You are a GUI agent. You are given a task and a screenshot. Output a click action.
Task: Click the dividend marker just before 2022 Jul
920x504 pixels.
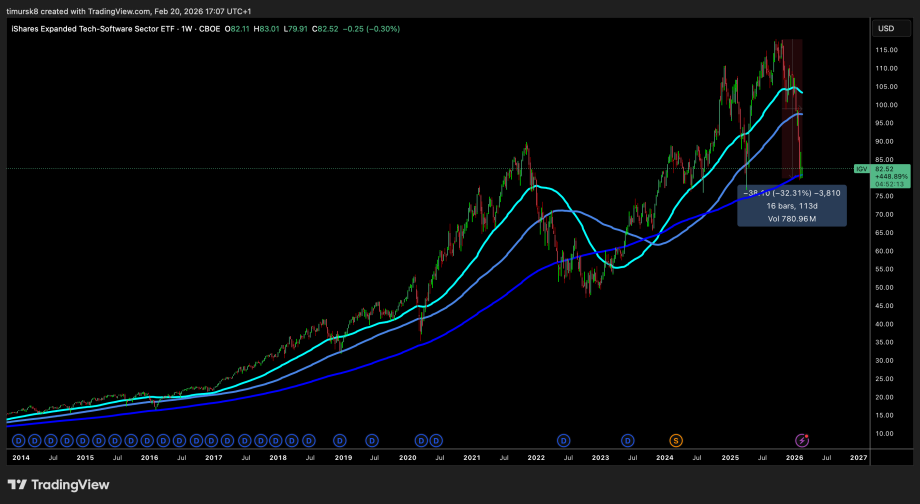coord(564,439)
